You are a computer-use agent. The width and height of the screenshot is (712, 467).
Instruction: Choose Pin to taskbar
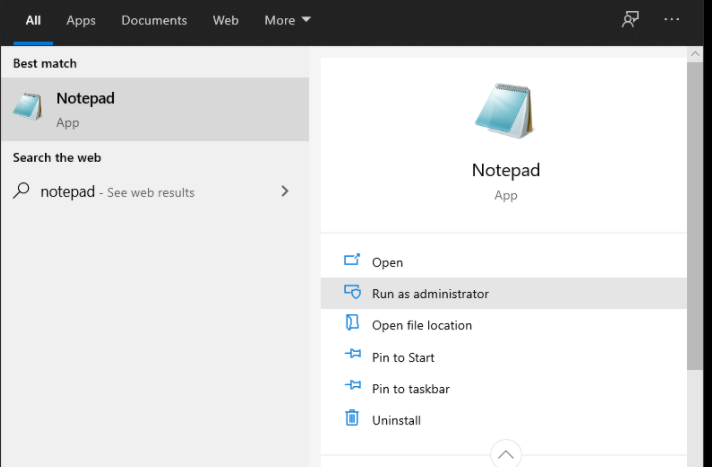(504, 389)
